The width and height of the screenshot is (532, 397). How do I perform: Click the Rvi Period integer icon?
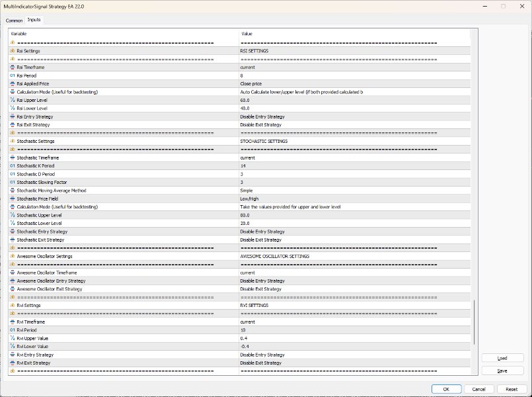click(13, 330)
